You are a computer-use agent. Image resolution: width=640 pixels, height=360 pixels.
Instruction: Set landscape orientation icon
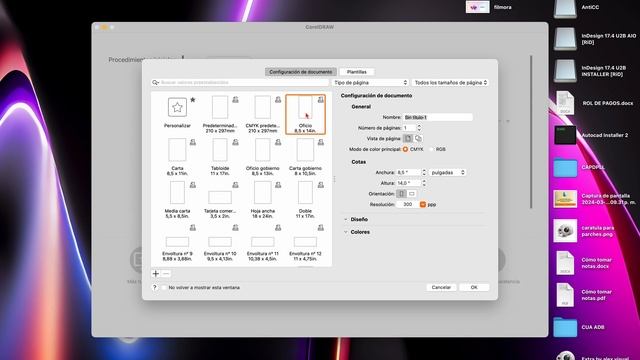(x=412, y=193)
